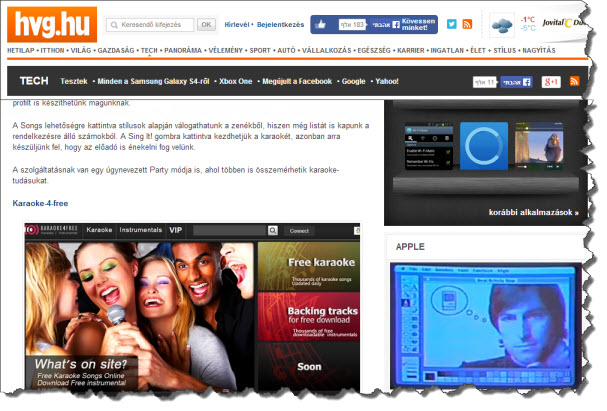
Task: Open the Bejelentkezés link
Action: 280,24
